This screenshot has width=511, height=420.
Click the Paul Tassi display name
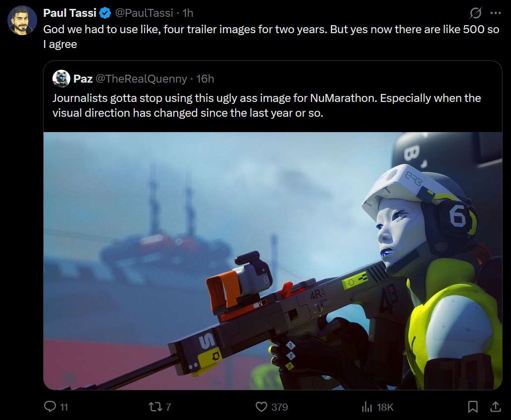click(70, 13)
